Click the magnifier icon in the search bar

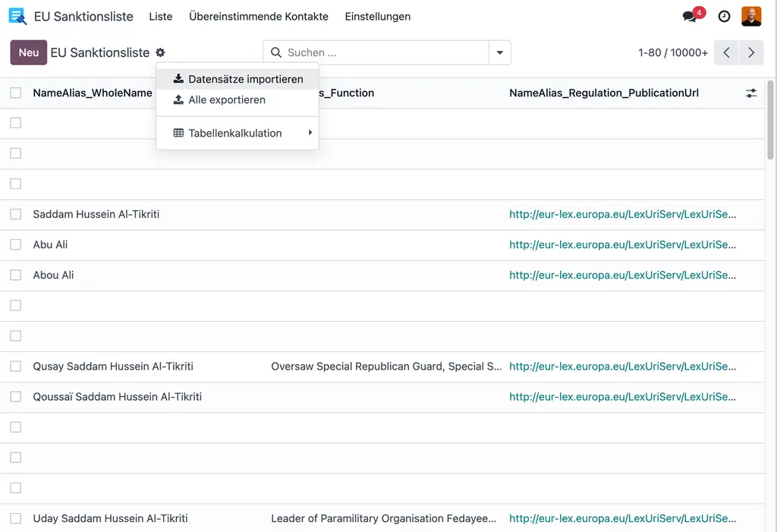276,52
